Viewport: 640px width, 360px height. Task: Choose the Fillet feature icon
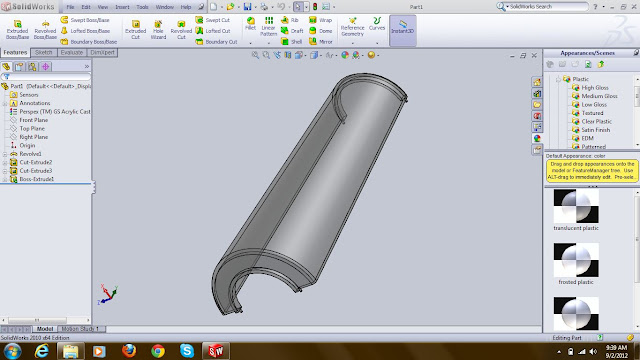tap(250, 24)
